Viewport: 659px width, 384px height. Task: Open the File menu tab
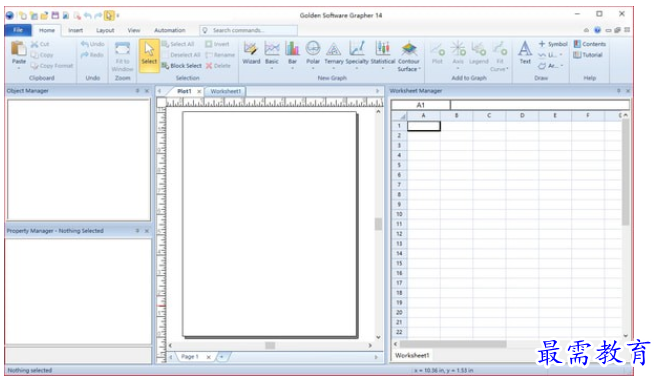(x=18, y=30)
